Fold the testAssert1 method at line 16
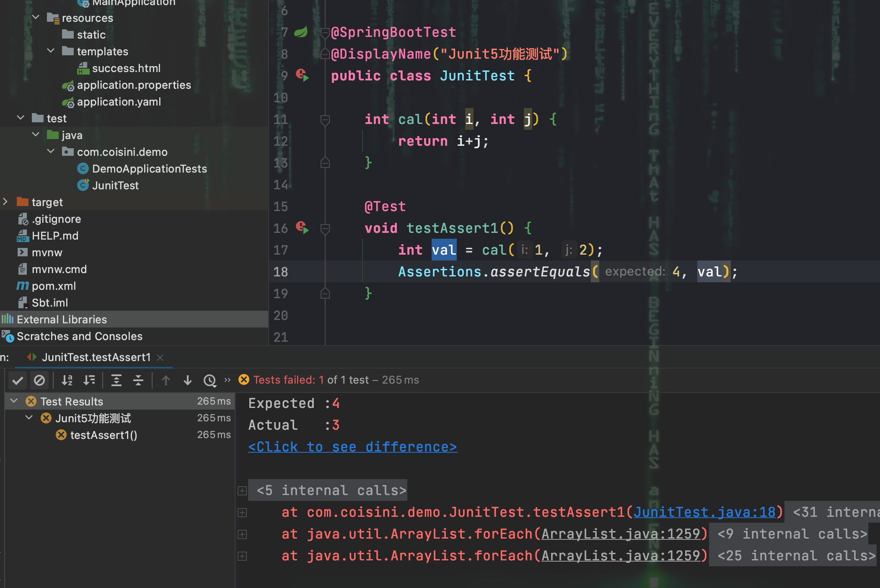This screenshot has width=880, height=588. (325, 229)
